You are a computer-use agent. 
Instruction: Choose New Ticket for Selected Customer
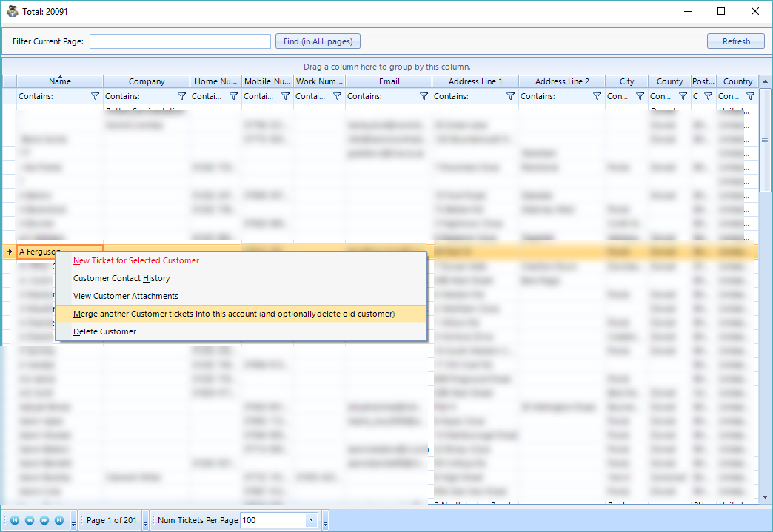click(241, 260)
